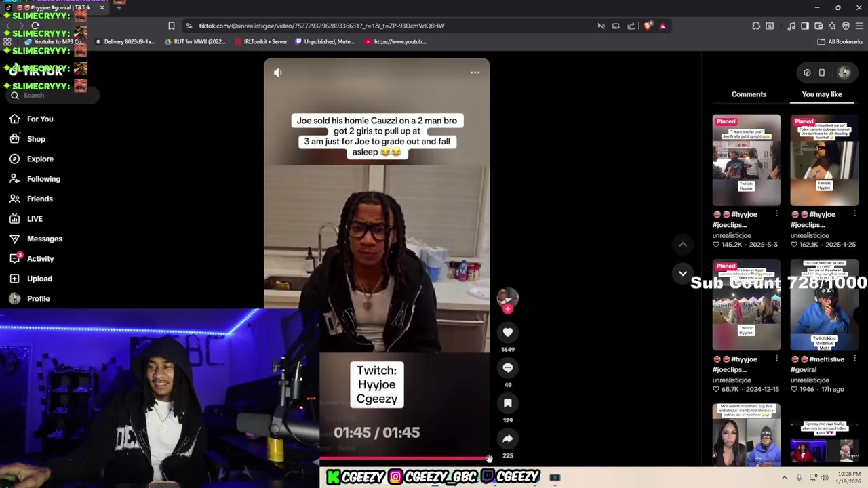Open the site settings icon in address bar
868x488 pixels.
[189, 26]
